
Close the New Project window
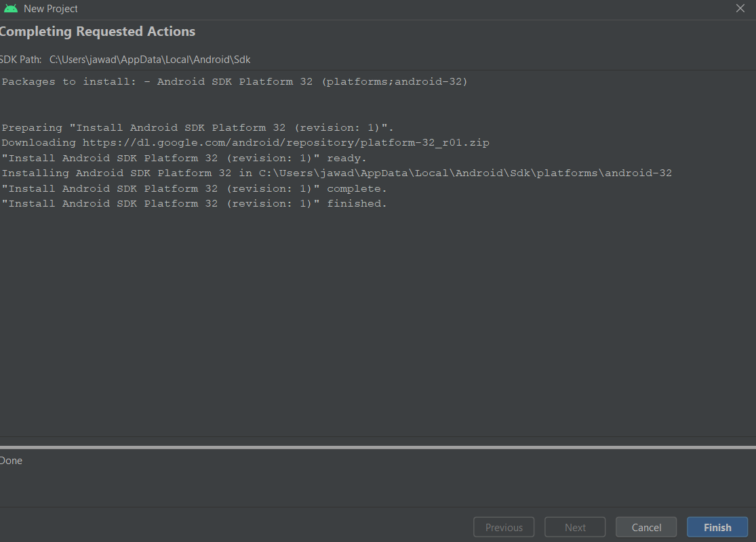pos(740,9)
